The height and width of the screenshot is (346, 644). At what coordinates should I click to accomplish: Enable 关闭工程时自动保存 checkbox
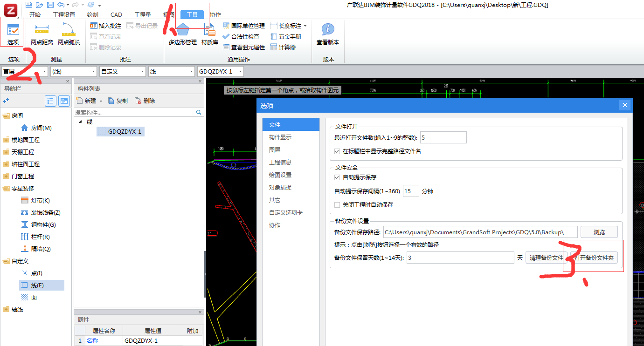pos(337,205)
